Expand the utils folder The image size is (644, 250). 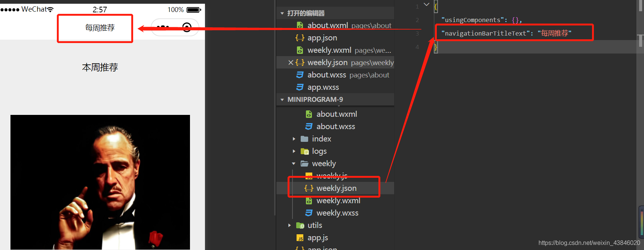289,225
